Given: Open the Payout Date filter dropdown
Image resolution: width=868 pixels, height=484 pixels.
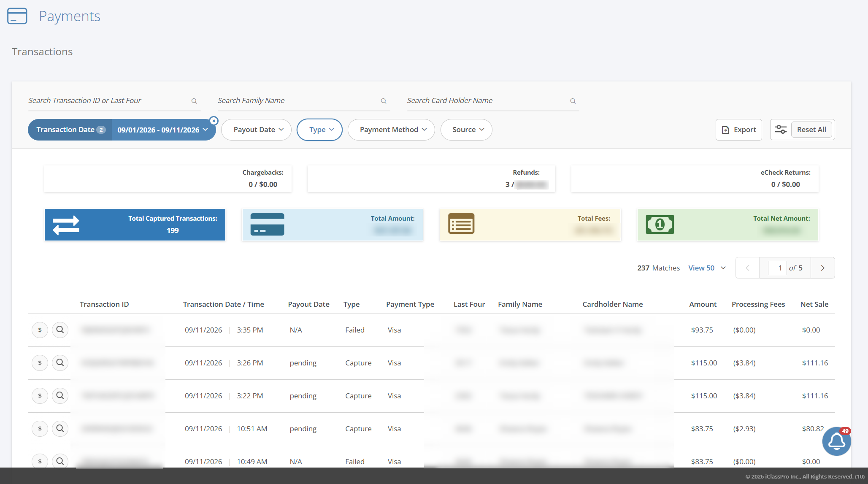Looking at the screenshot, I should [256, 130].
